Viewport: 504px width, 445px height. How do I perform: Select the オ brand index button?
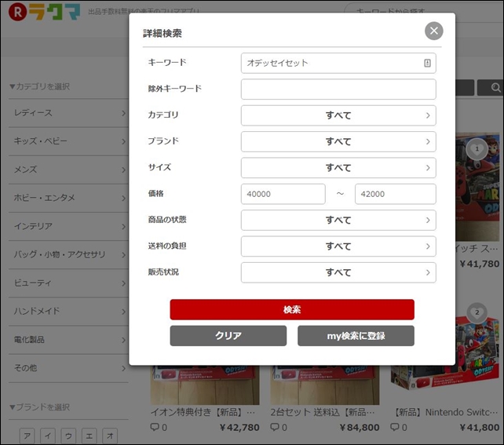pos(110,436)
